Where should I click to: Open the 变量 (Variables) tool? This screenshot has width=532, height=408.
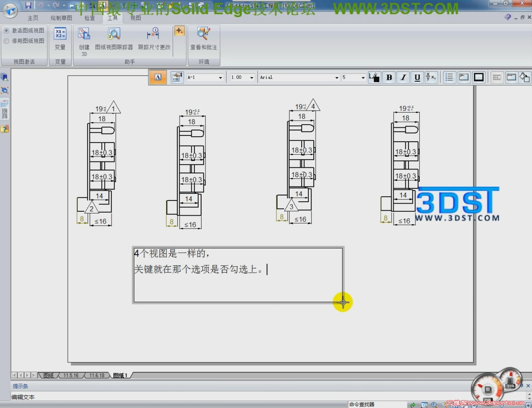click(60, 39)
